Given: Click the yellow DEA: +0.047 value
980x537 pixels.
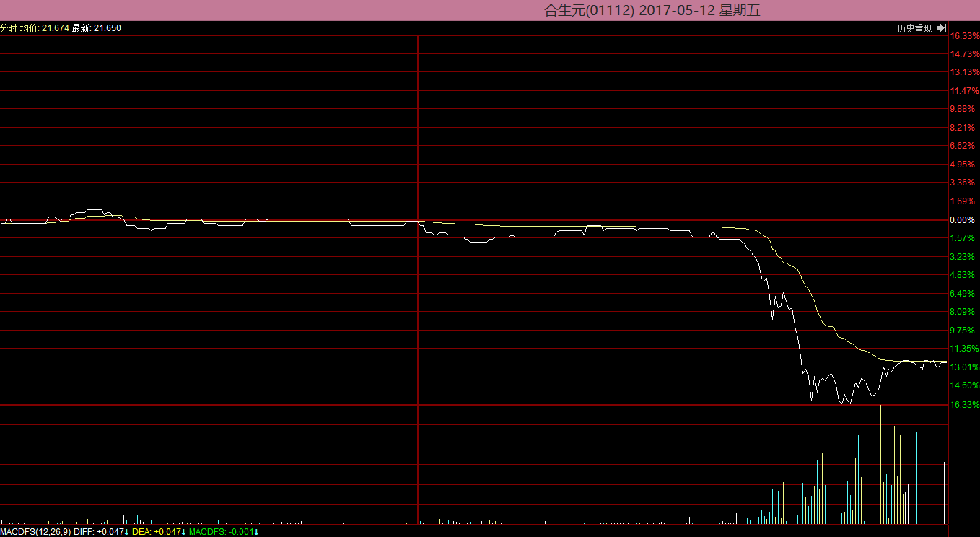Looking at the screenshot, I should point(159,532).
